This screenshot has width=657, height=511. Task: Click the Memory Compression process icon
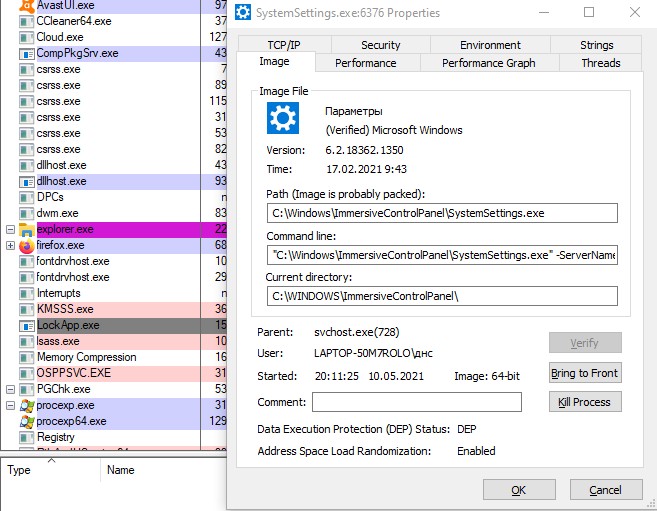point(26,358)
